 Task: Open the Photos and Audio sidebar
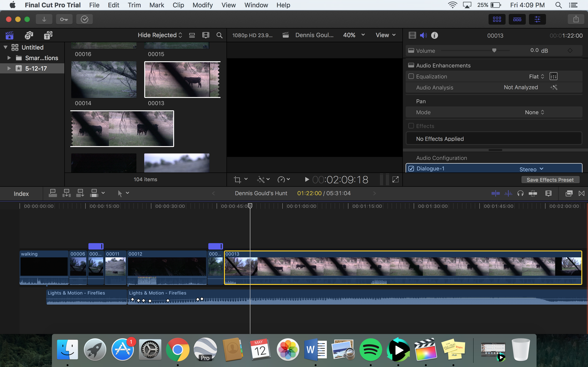(x=29, y=35)
